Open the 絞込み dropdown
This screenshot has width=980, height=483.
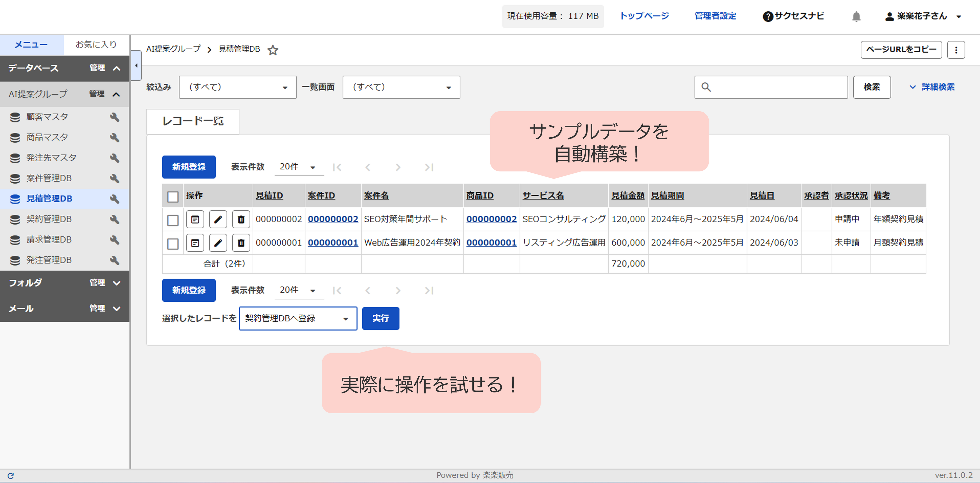[237, 87]
